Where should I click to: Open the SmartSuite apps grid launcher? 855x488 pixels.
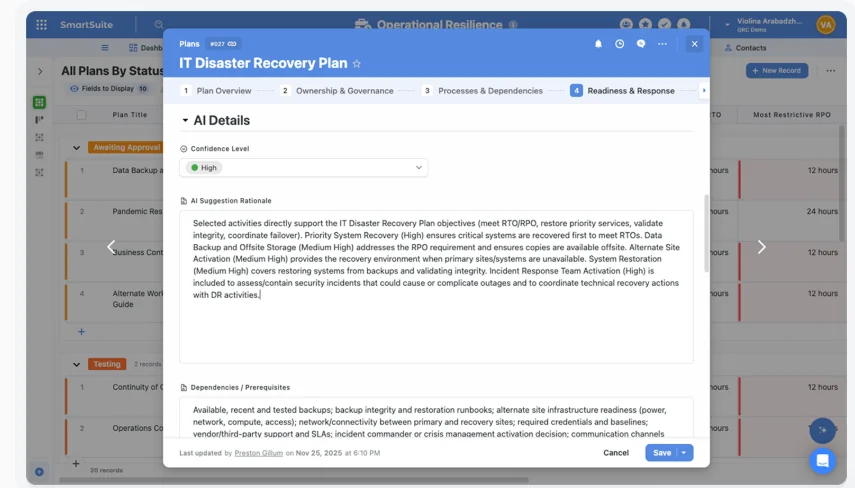41,25
